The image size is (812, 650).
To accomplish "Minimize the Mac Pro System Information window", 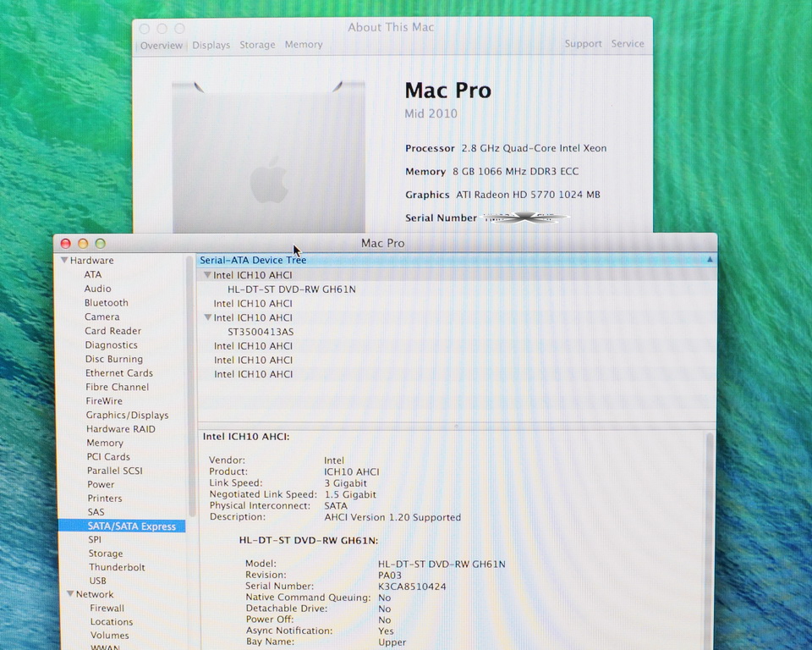I will (x=83, y=244).
